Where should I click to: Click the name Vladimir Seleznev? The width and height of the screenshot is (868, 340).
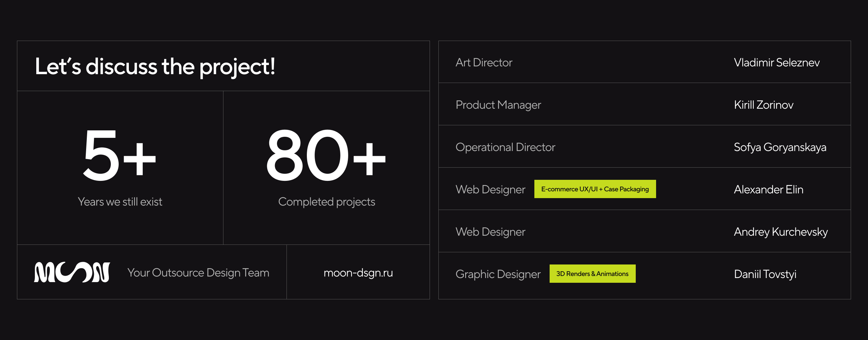(x=776, y=63)
